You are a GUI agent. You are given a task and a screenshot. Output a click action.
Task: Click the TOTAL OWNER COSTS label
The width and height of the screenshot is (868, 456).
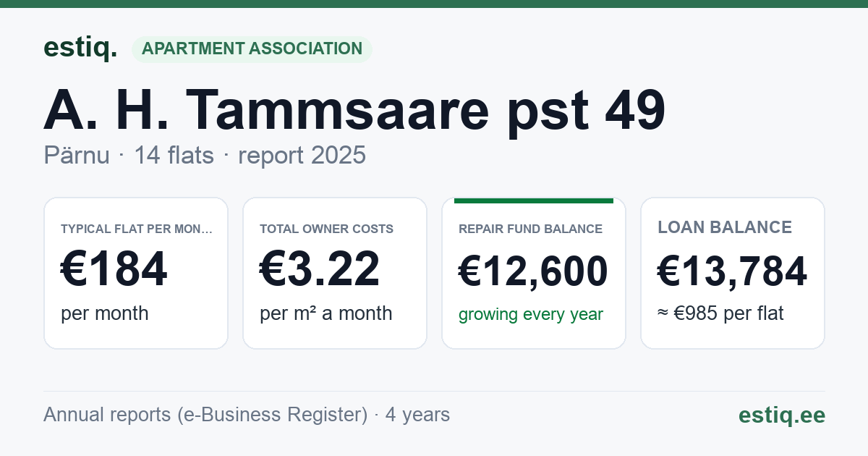[326, 229]
